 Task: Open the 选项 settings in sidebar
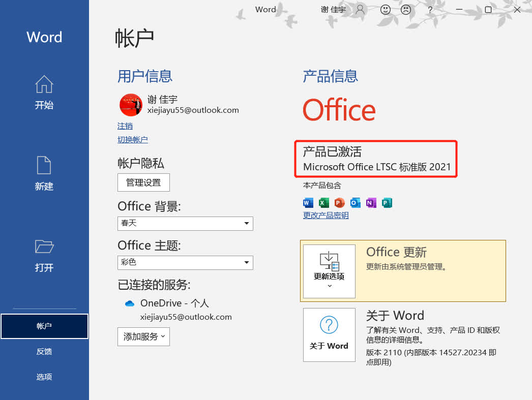click(44, 377)
